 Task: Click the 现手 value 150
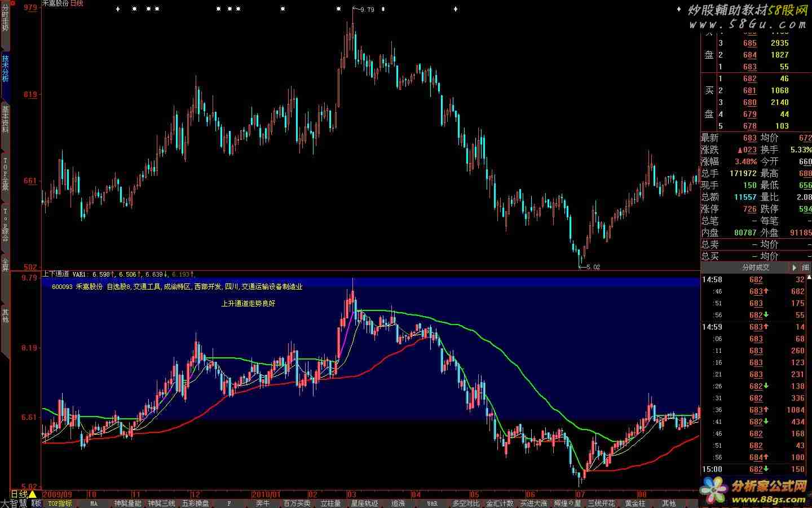749,185
